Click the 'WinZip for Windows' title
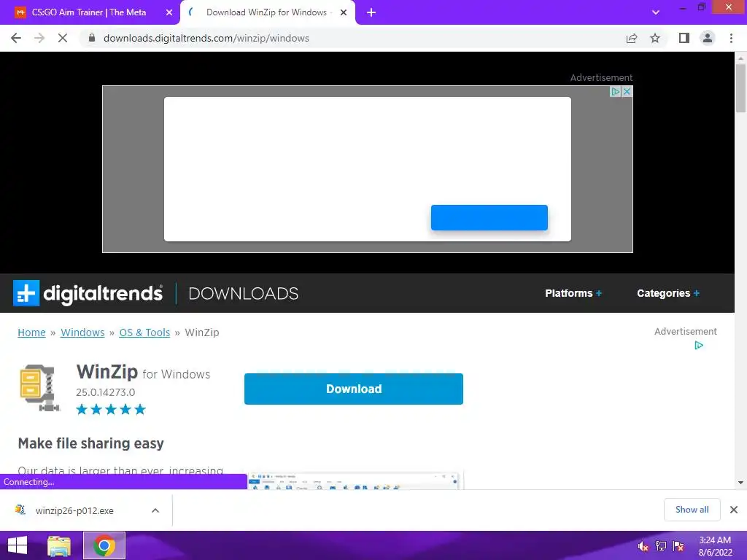747x560 pixels. (x=143, y=372)
